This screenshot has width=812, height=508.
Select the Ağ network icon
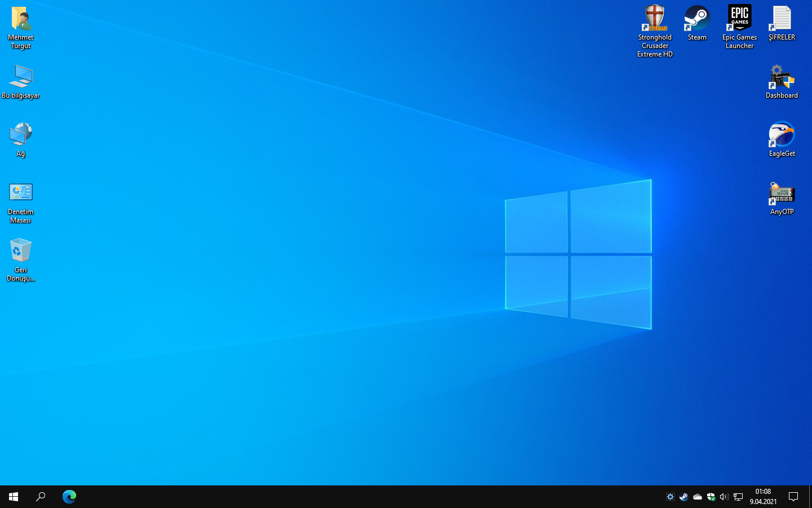point(21,140)
